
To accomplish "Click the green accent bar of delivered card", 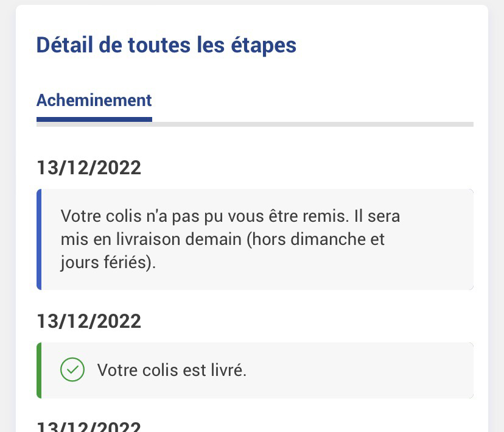I will [x=39, y=370].
